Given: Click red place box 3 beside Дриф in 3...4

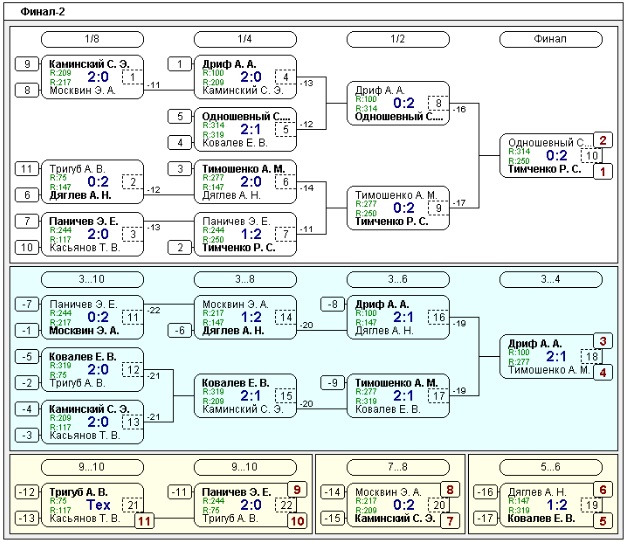Looking at the screenshot, I should 603,341.
